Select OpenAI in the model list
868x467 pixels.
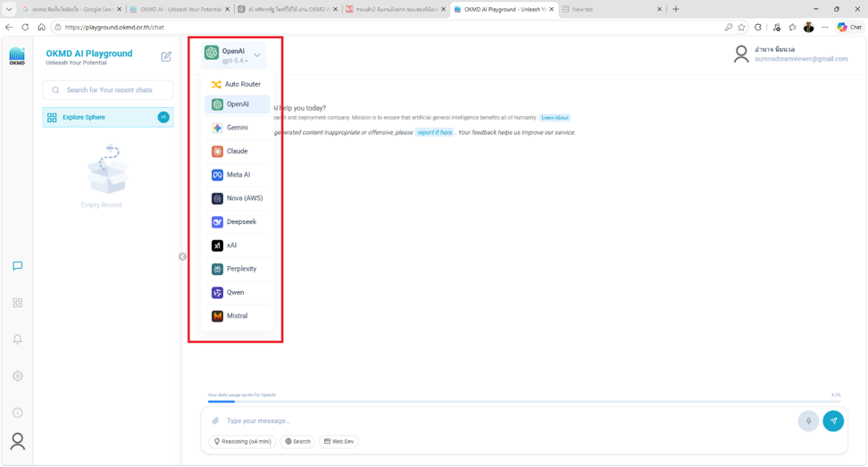pos(237,104)
